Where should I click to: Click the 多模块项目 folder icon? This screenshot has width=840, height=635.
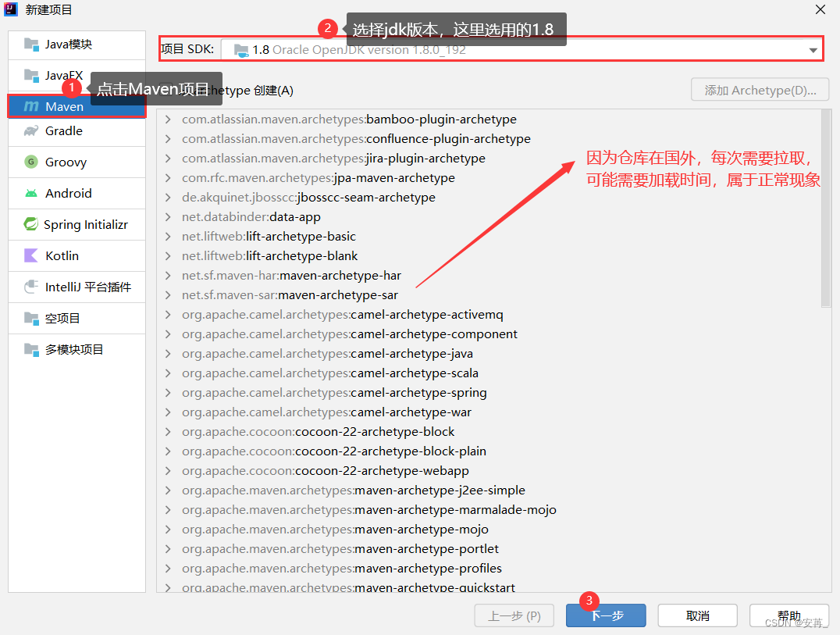[31, 349]
